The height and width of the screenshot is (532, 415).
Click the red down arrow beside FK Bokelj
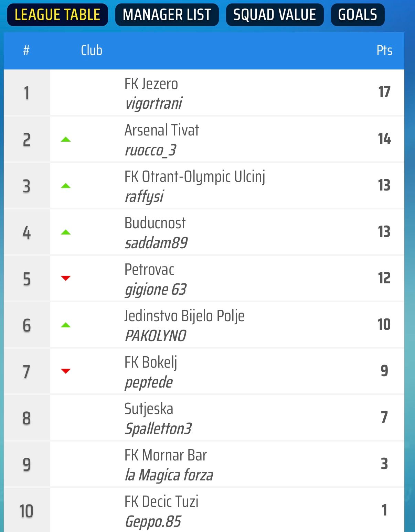66,371
